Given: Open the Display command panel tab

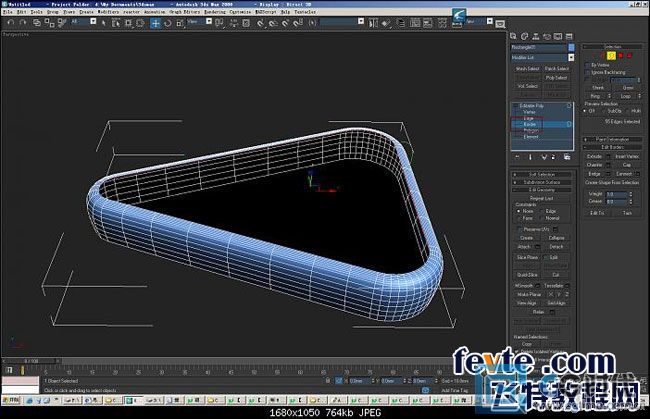Looking at the screenshot, I should 558,36.
